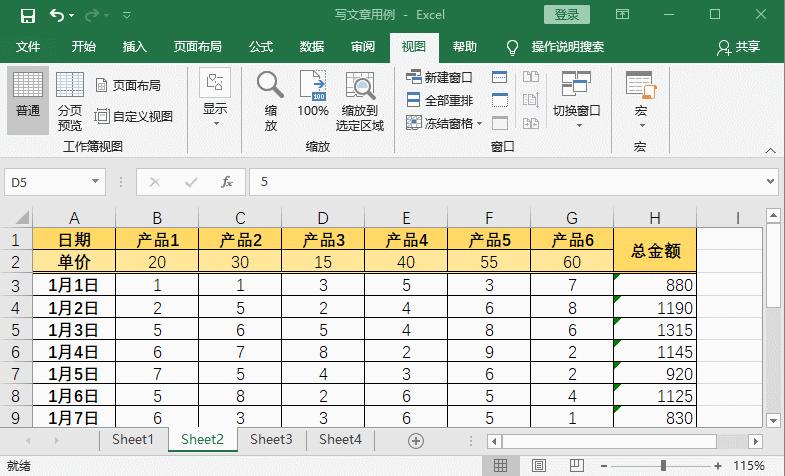Expand the 显示 show dropdown

215,98
